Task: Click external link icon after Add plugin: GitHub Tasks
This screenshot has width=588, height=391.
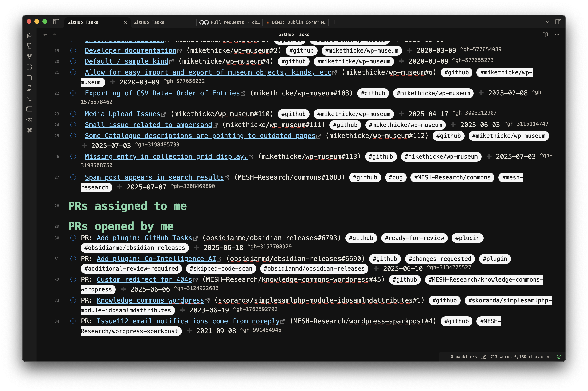Action: click(x=195, y=238)
